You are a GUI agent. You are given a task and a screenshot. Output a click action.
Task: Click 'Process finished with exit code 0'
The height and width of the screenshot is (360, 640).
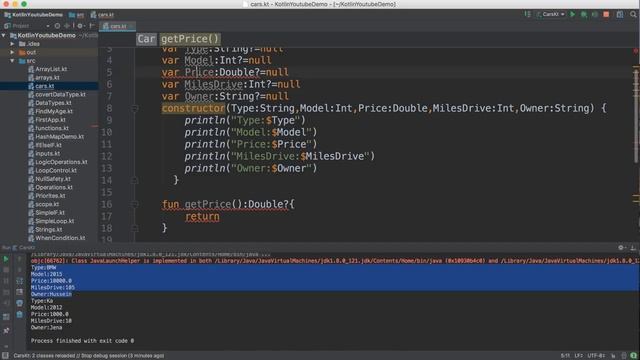pos(82,341)
